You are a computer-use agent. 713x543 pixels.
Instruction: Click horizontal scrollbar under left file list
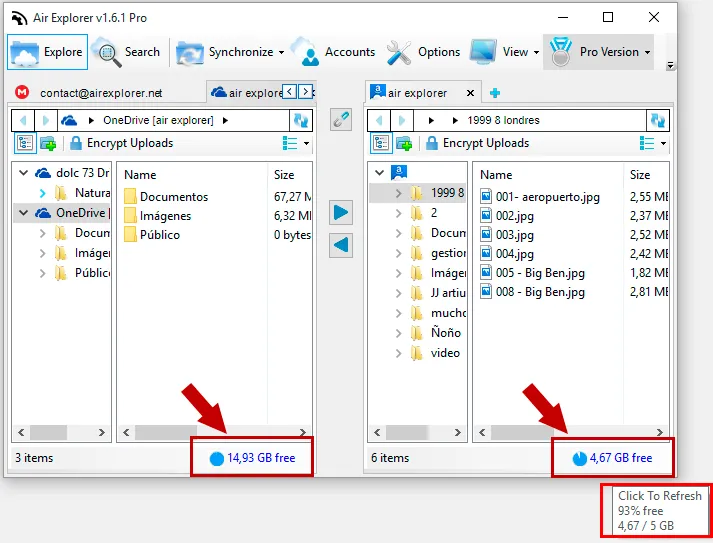pos(214,432)
